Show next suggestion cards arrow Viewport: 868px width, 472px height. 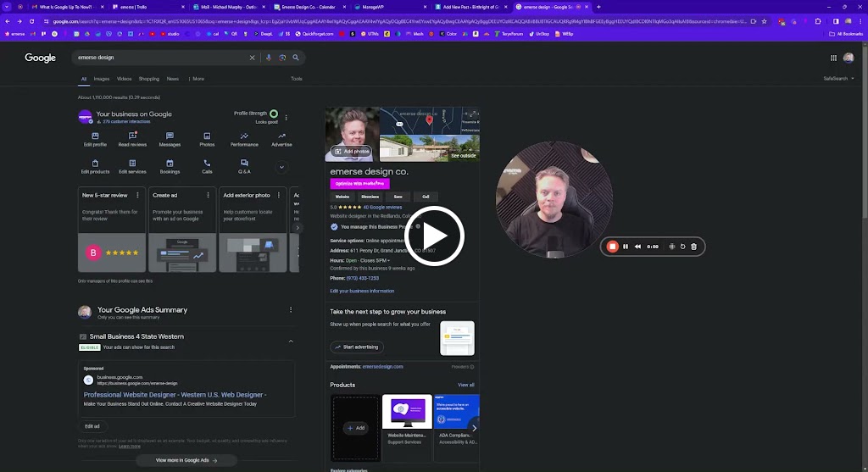[298, 227]
